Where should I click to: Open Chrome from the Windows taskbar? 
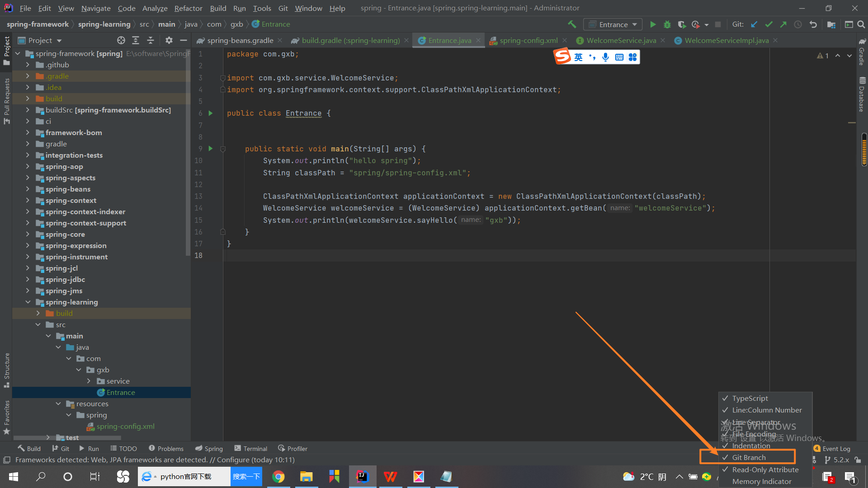coord(278,477)
